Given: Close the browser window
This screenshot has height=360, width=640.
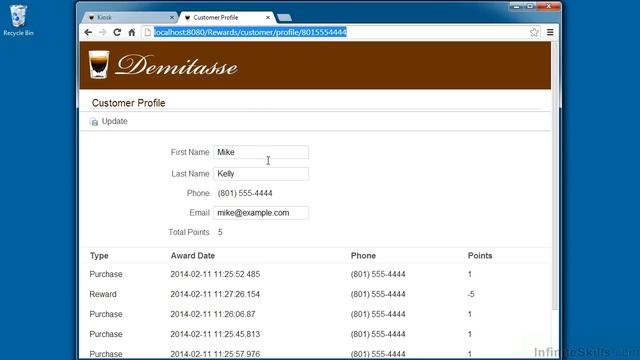Looking at the screenshot, I should point(548,6).
